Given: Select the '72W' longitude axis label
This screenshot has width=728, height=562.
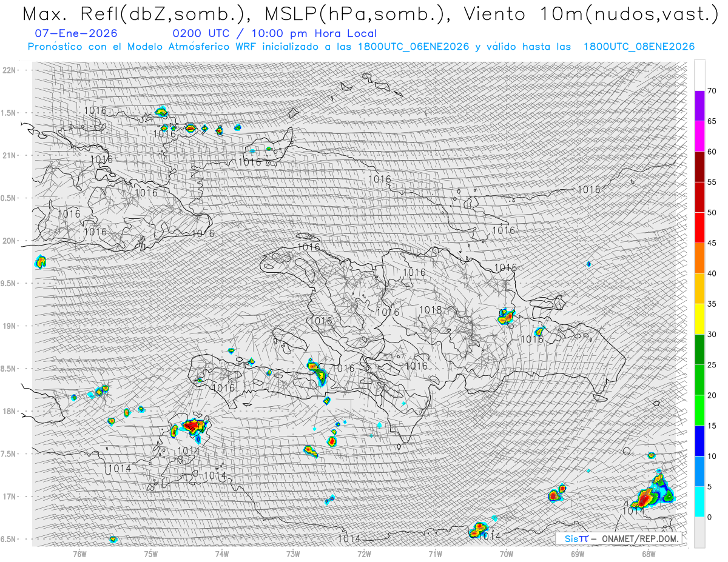Looking at the screenshot, I should coord(364,554).
